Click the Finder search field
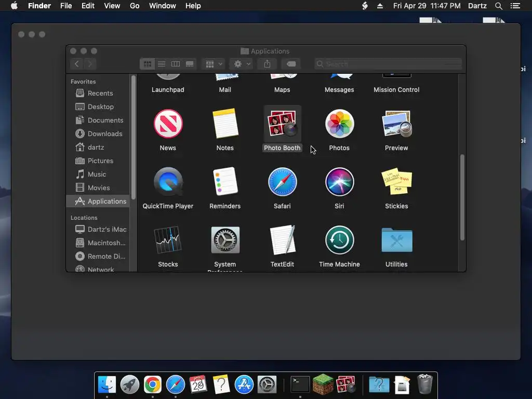Viewport: 532px width, 399px height. click(x=388, y=64)
